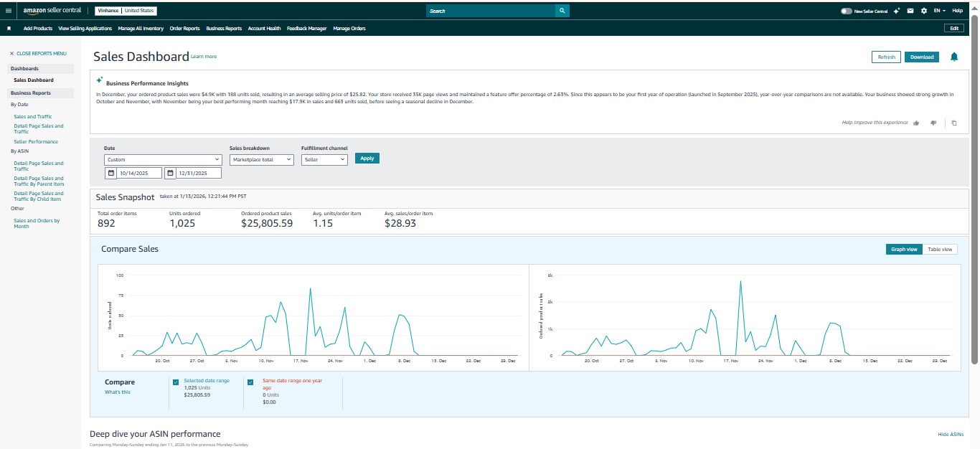Image resolution: width=980 pixels, height=449 pixels.
Task: Give thumbs up on Business Performance Insights
Action: (x=916, y=123)
